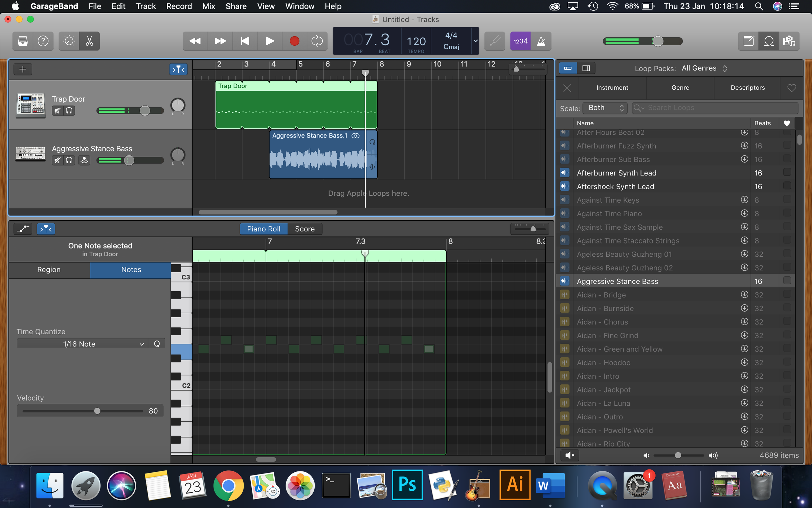
Task: Open the Tuner with the tuning fork icon
Action: (494, 41)
